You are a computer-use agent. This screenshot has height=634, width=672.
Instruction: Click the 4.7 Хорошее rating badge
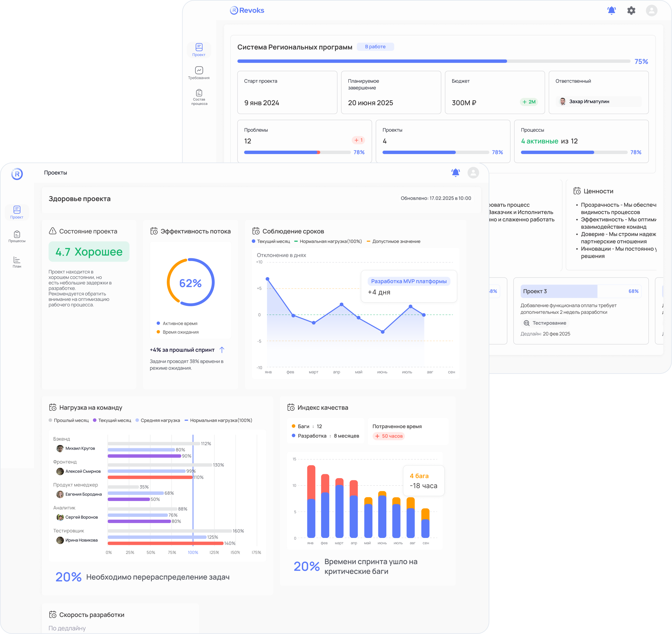(89, 252)
